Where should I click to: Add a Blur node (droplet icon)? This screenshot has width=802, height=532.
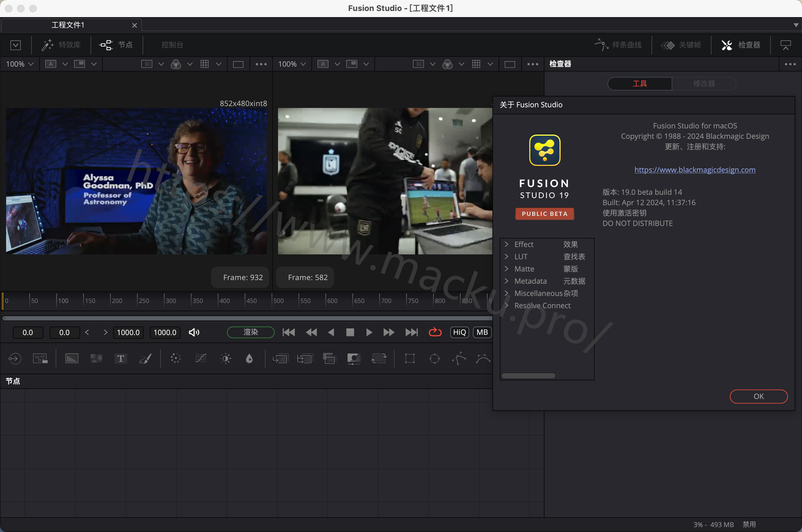coord(250,359)
